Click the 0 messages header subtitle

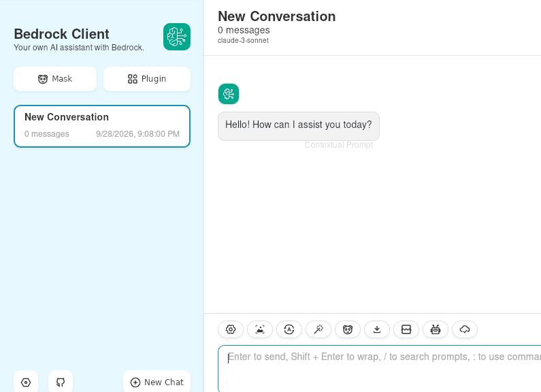(244, 30)
